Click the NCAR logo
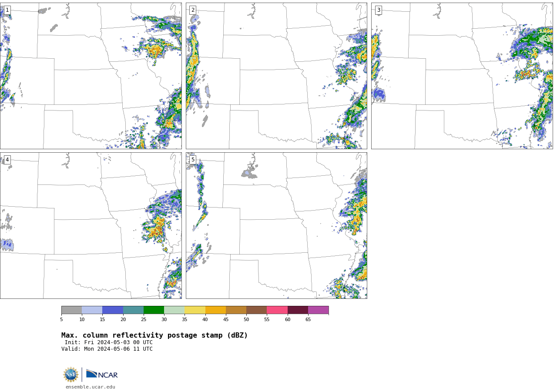Image resolution: width=557 pixels, height=392 pixels. point(102,374)
